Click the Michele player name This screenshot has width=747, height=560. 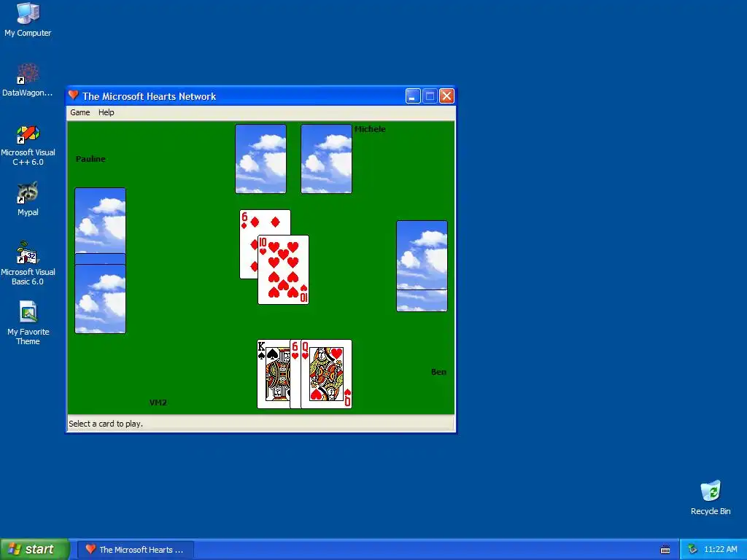click(x=370, y=129)
